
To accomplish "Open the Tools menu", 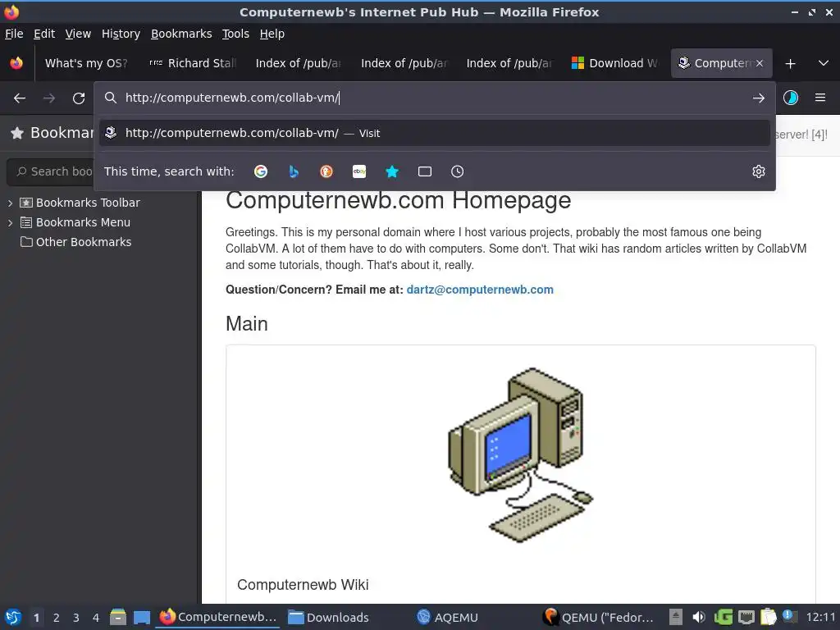I will click(235, 34).
